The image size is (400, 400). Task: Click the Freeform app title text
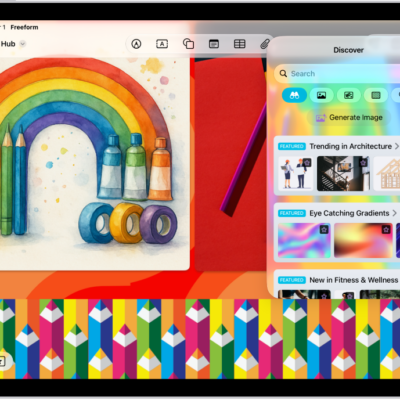[x=24, y=27]
